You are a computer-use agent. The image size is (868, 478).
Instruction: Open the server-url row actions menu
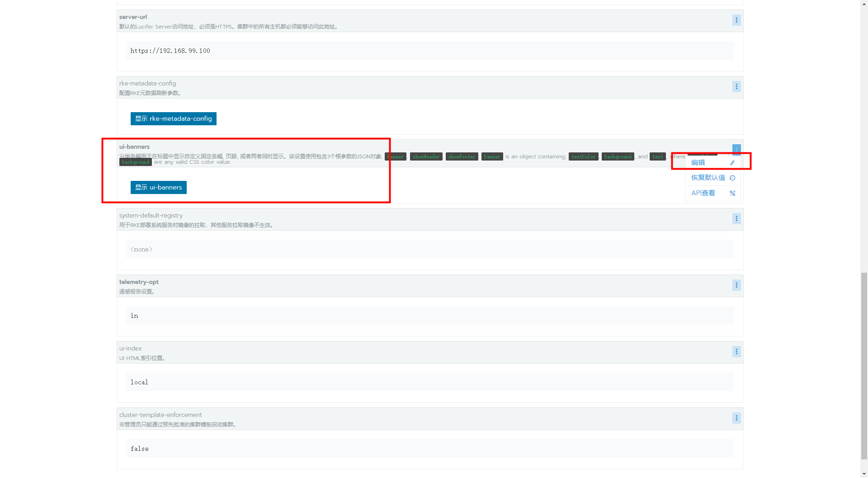736,20
